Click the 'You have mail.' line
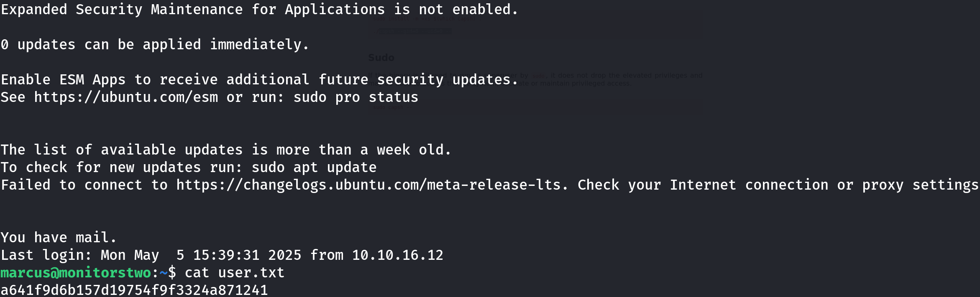Screen dimensions: 980x297 (x=59, y=238)
